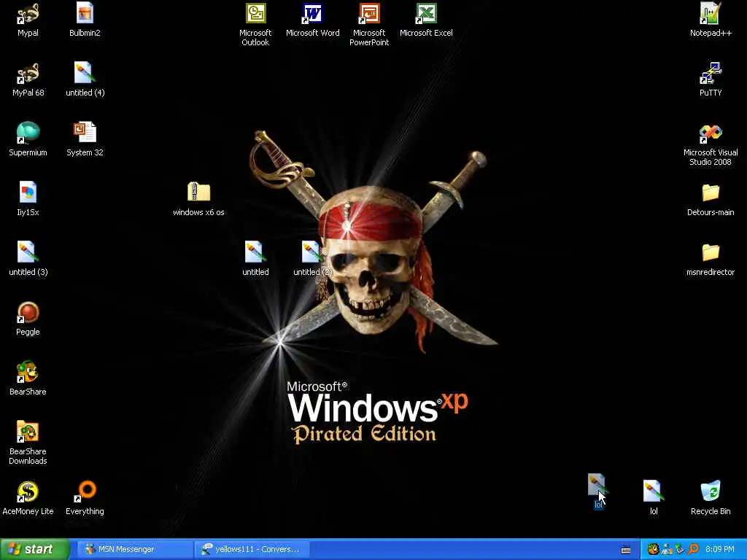Select the System 32 file icon
The width and height of the screenshot is (747, 560).
pyautogui.click(x=85, y=139)
